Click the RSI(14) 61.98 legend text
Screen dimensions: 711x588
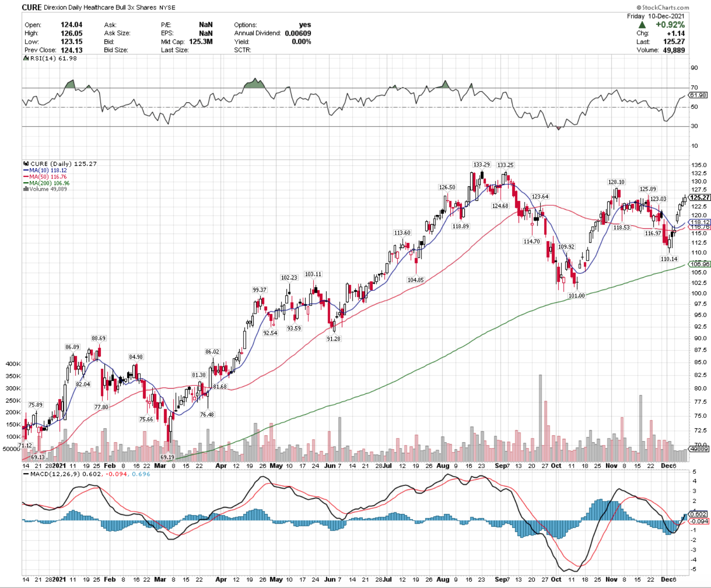click(53, 58)
